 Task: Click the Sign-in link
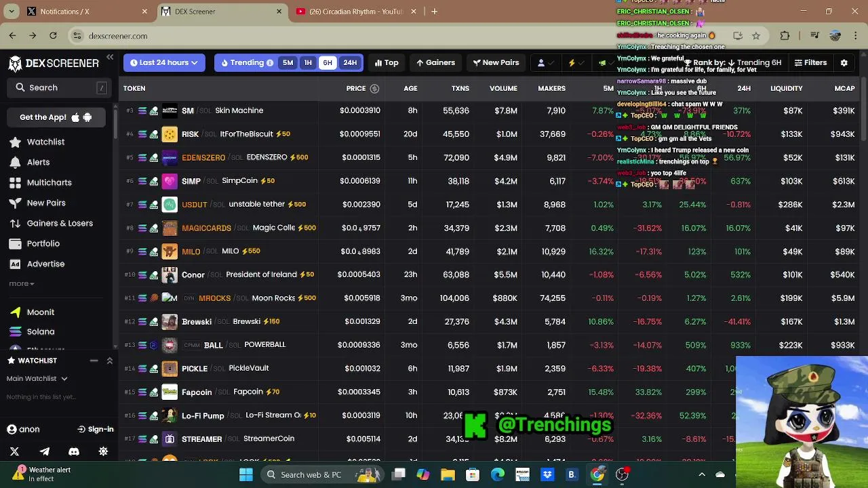coord(96,429)
